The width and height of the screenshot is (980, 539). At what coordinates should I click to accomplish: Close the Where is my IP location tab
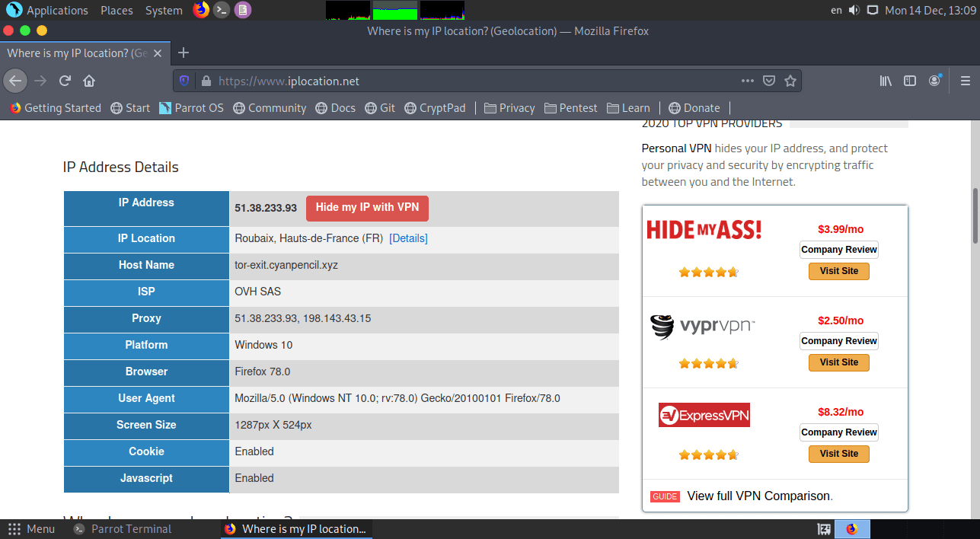(158, 53)
